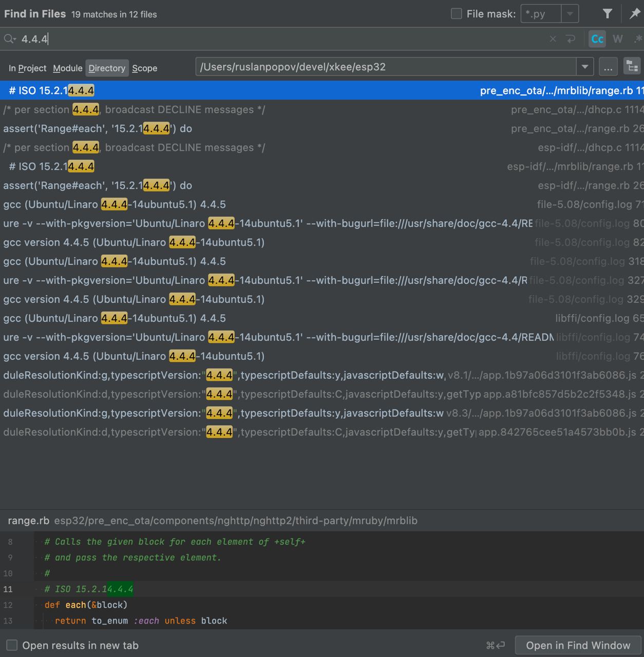Enable the Words (W) match option
Screen dimensions: 644x657
(x=618, y=39)
